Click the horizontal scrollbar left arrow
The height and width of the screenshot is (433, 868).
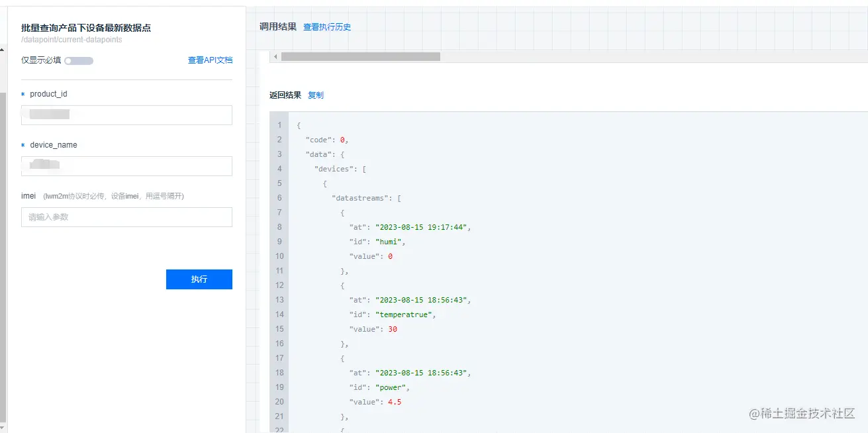click(x=275, y=57)
